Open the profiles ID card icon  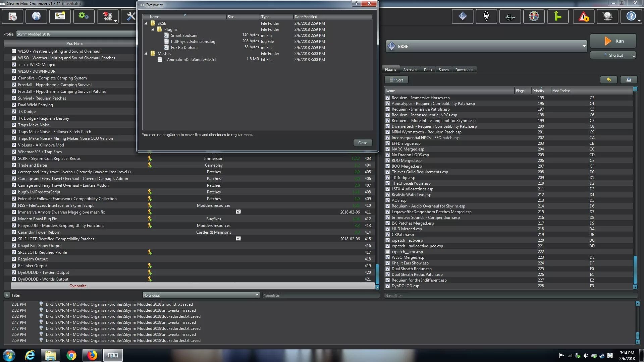coord(60,16)
